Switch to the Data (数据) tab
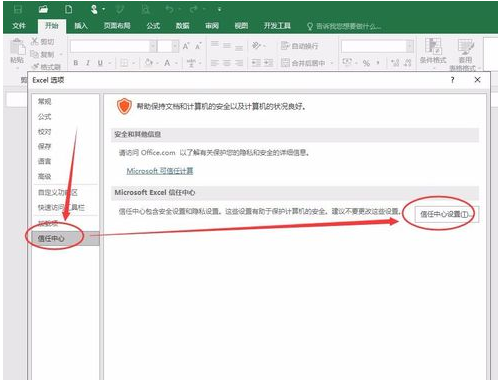Image resolution: width=498 pixels, height=380 pixels. 182,26
